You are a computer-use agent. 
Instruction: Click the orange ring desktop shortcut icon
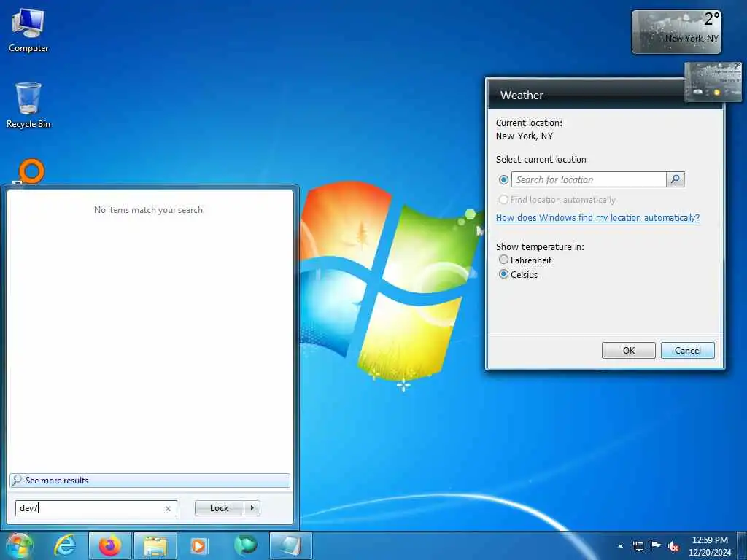point(31,171)
